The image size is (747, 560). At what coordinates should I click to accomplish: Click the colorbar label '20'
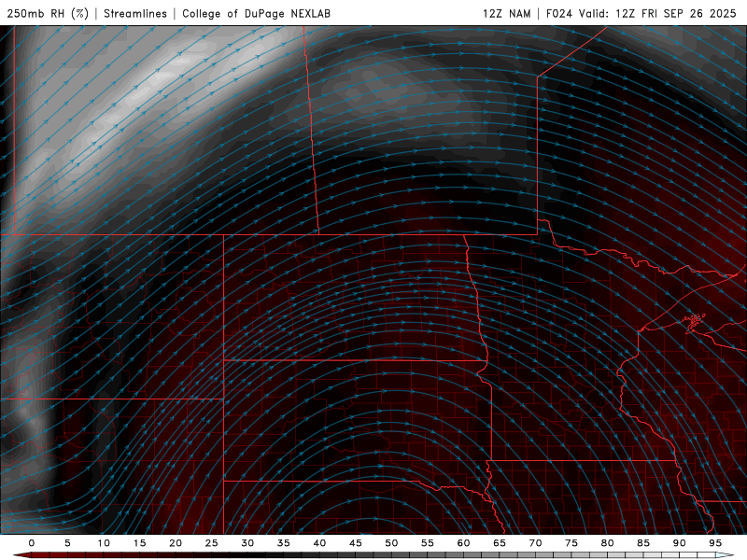176,543
